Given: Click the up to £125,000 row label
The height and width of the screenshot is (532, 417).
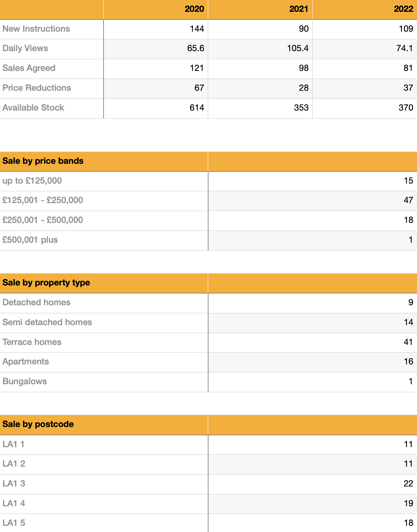Looking at the screenshot, I should [x=32, y=181].
